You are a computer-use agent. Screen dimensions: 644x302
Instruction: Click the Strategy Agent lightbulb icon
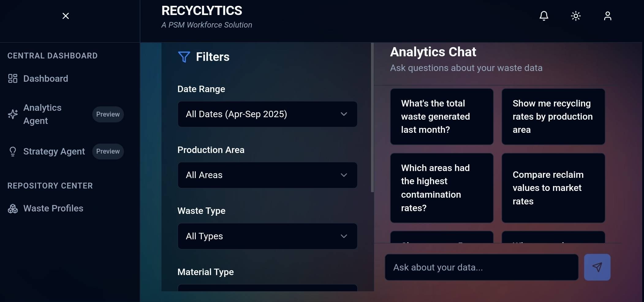(12, 151)
